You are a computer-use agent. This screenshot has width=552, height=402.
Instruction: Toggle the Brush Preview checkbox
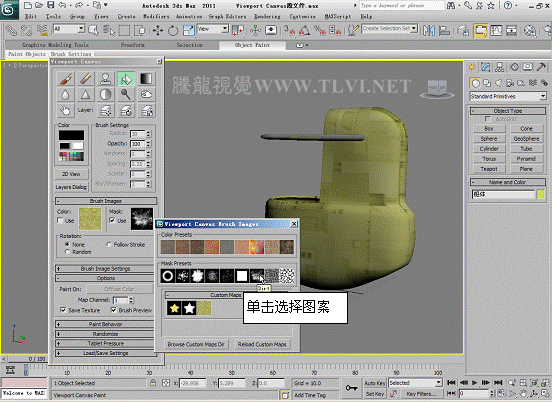[x=114, y=310]
